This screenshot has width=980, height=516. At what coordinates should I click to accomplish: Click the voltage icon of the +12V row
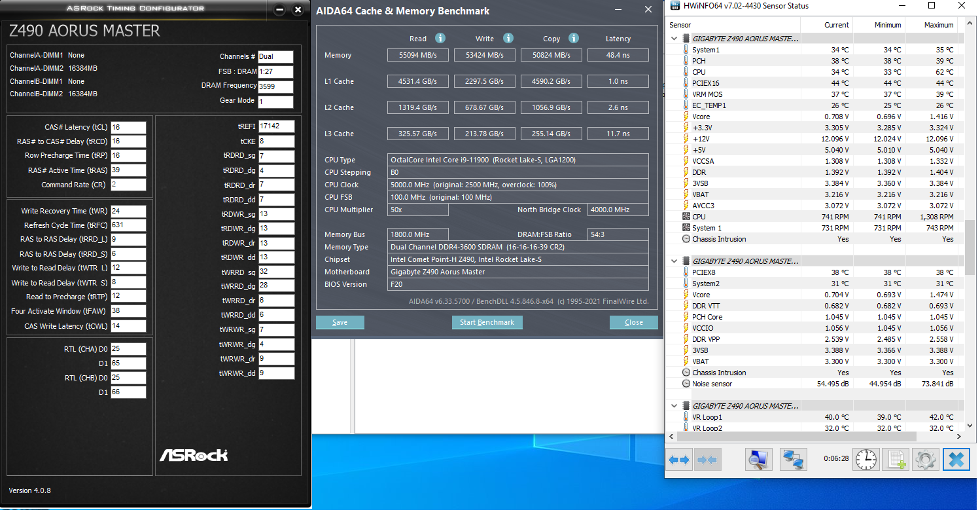pos(686,139)
